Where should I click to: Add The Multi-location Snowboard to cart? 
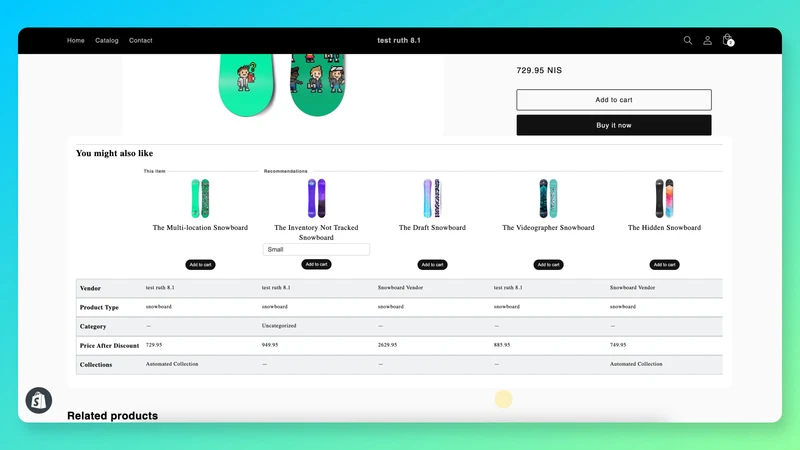(200, 265)
